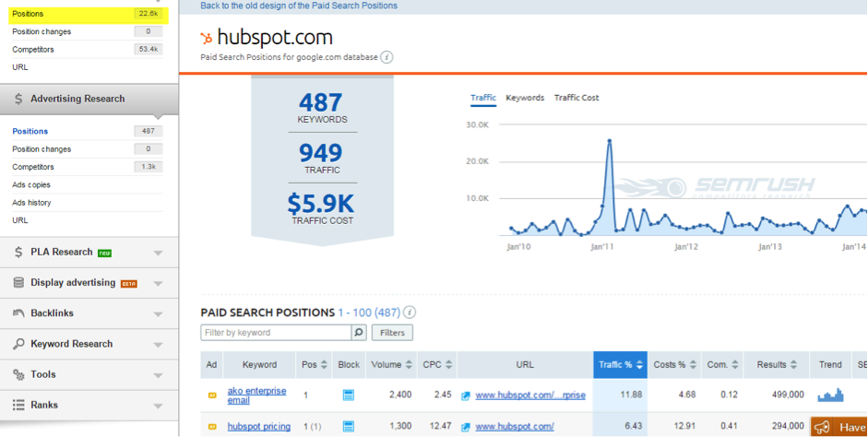868x437 pixels.
Task: Click the Filter by keyword input field
Action: (275, 332)
